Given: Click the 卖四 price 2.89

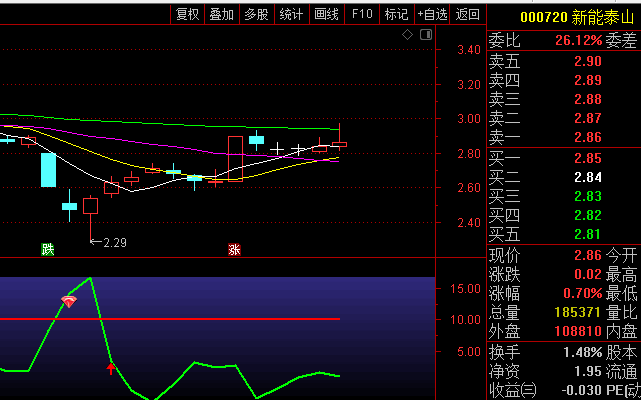Looking at the screenshot, I should coord(588,80).
